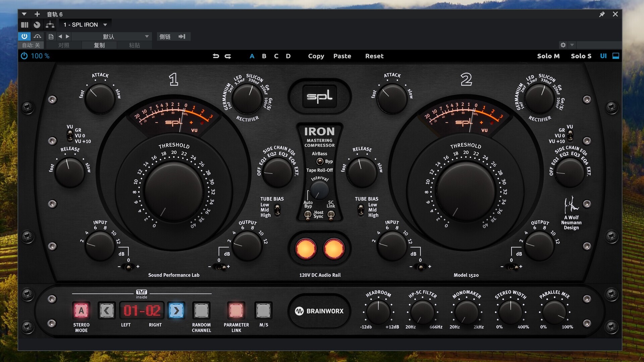Click the UI button
This screenshot has width=644, height=362.
[603, 56]
